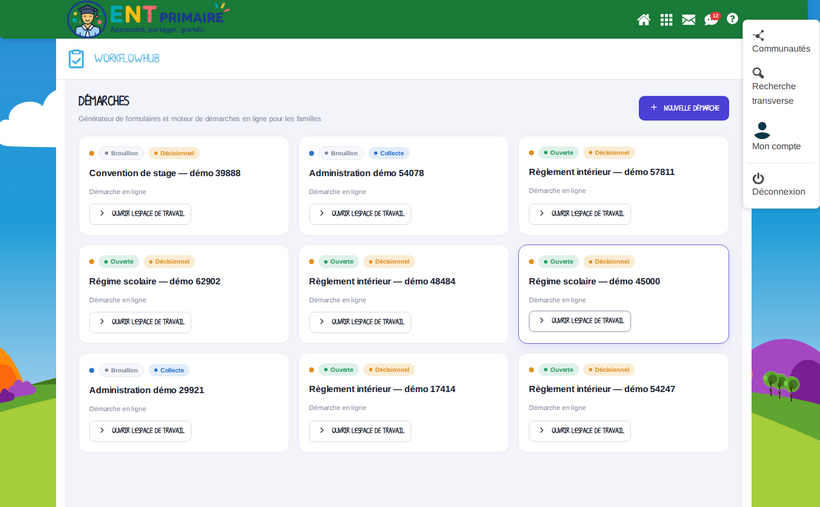
Task: Click title Administration démo 54078
Action: coord(367,173)
